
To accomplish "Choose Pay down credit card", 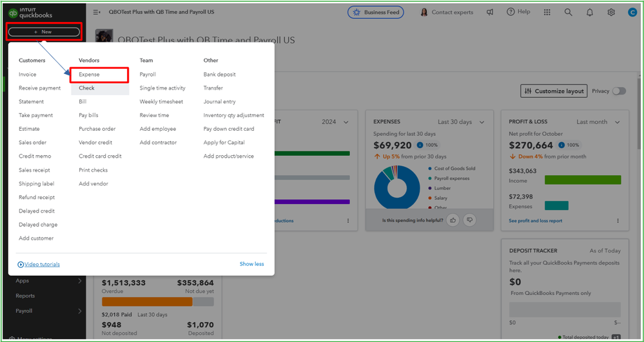I will click(229, 129).
